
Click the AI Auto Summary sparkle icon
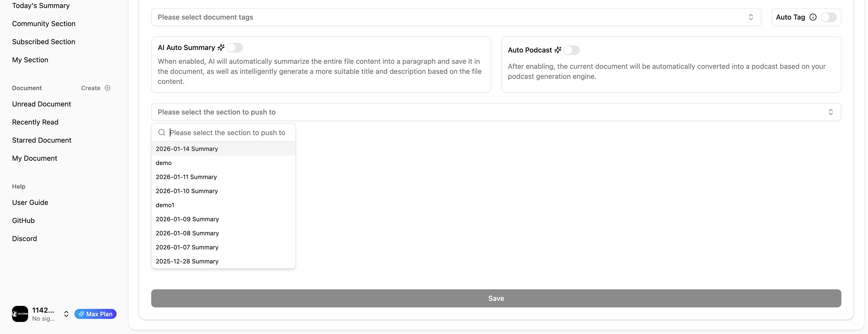(221, 47)
